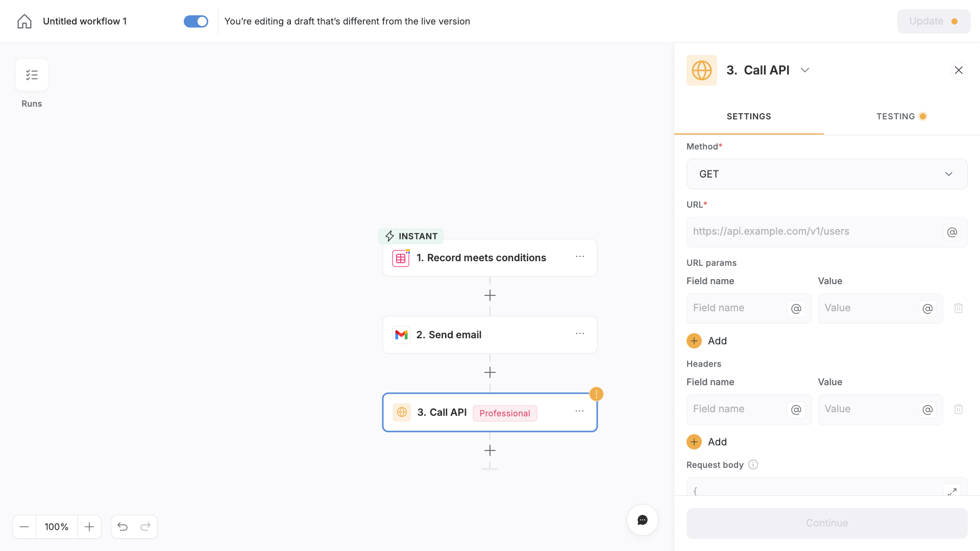980x551 pixels.
Task: Delete the header row with trash icon
Action: pos(959,409)
